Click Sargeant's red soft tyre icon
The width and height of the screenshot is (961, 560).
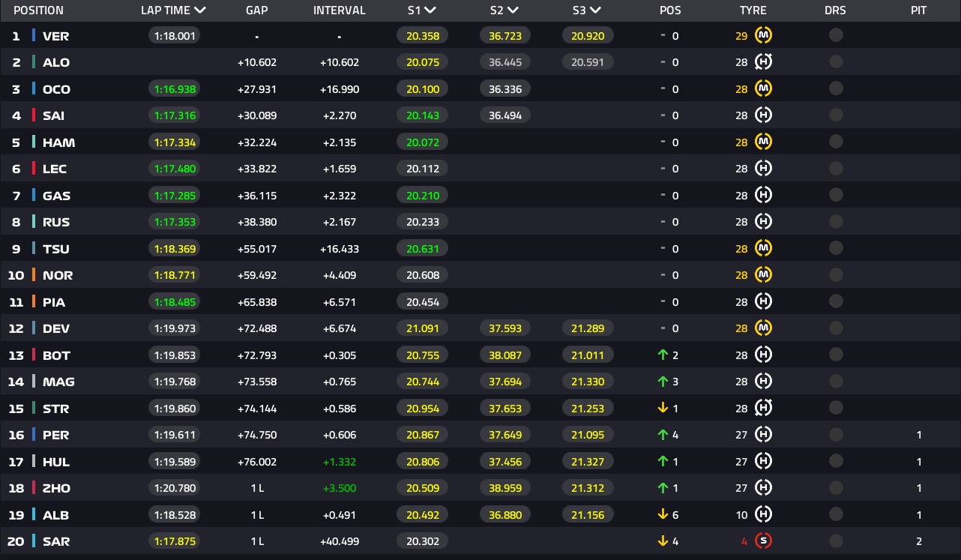coord(763,541)
